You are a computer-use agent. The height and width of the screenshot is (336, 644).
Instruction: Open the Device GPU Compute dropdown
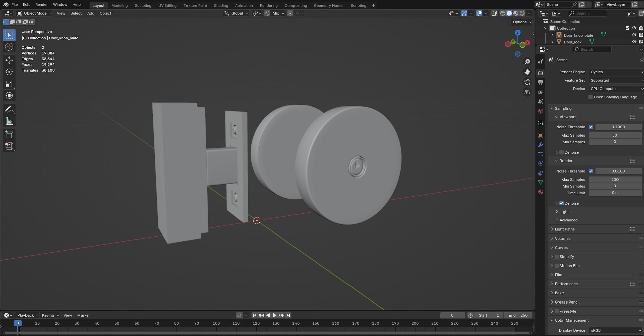click(x=616, y=89)
